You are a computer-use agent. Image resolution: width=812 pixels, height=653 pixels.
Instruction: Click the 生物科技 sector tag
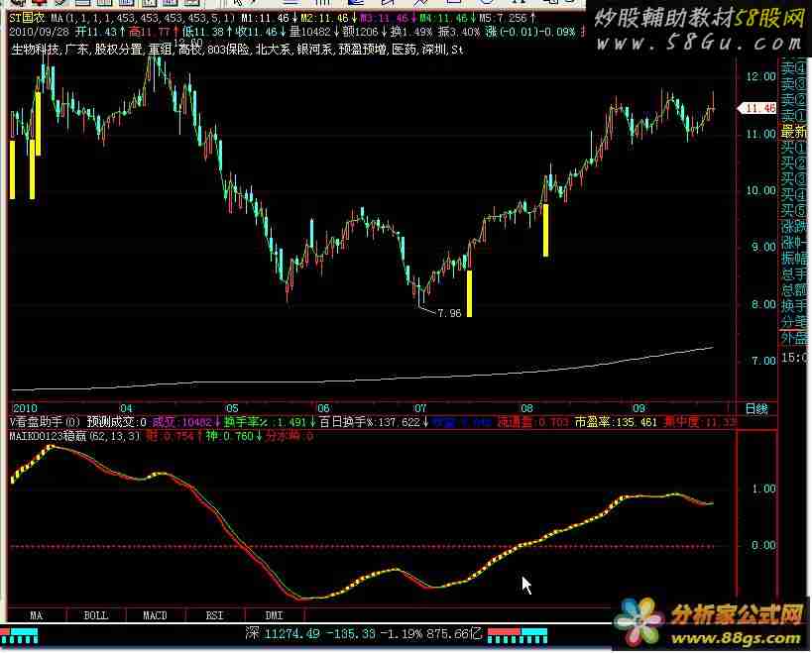(36, 50)
